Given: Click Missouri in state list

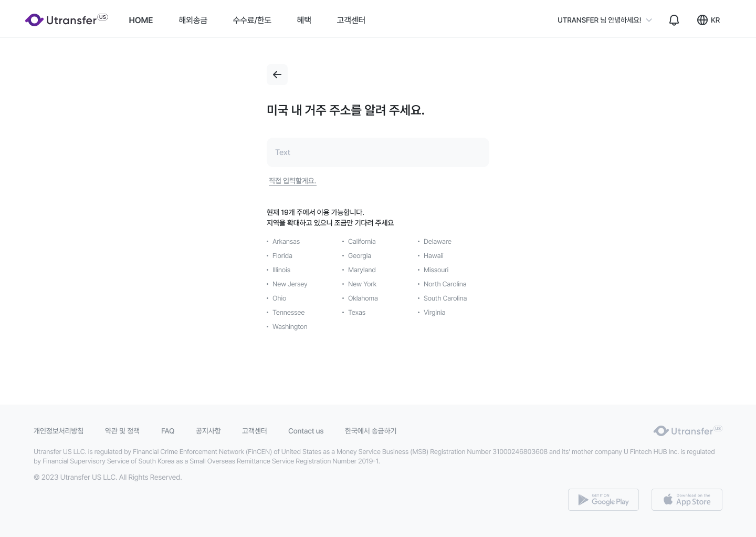Looking at the screenshot, I should [436, 270].
